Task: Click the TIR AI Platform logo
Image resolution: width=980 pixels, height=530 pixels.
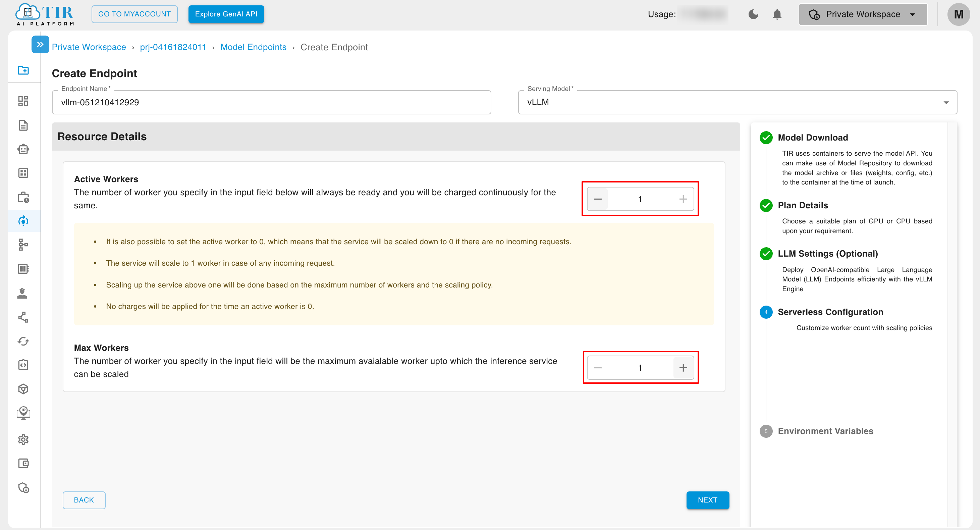Action: pos(45,14)
